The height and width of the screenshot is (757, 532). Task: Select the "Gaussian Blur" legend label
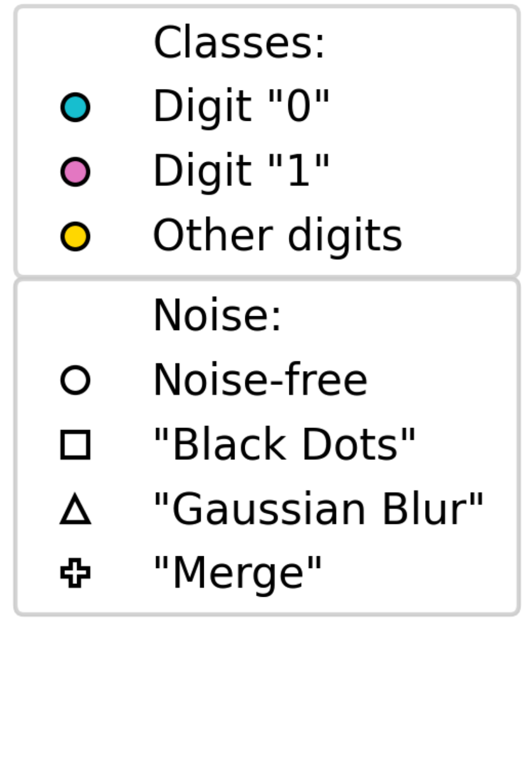[318, 509]
